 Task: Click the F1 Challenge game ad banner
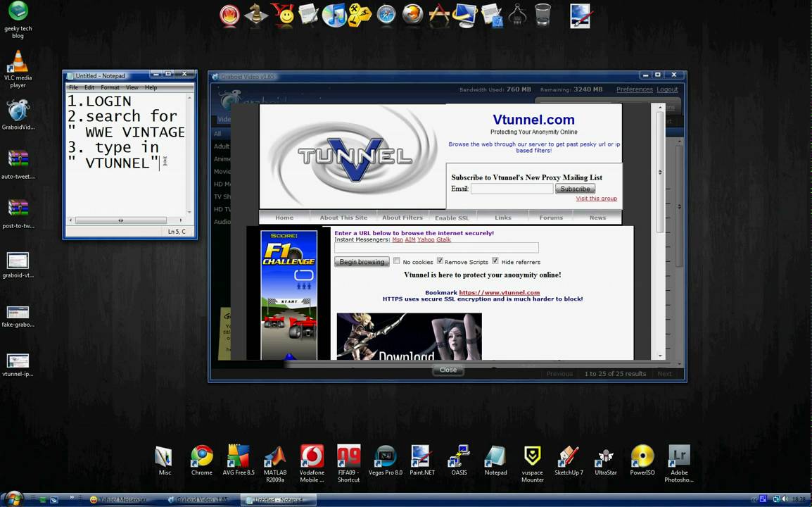(x=289, y=295)
